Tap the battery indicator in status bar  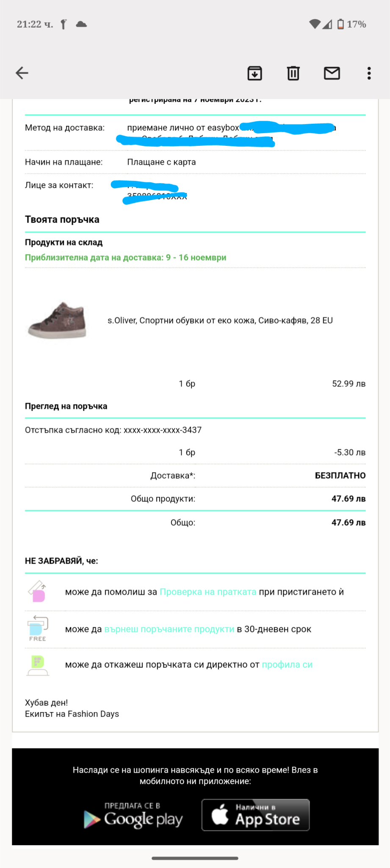coord(340,24)
